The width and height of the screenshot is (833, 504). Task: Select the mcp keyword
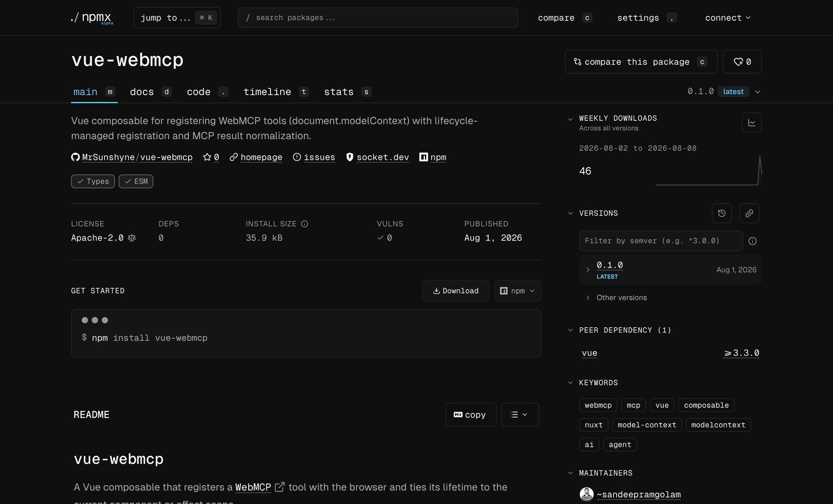633,405
